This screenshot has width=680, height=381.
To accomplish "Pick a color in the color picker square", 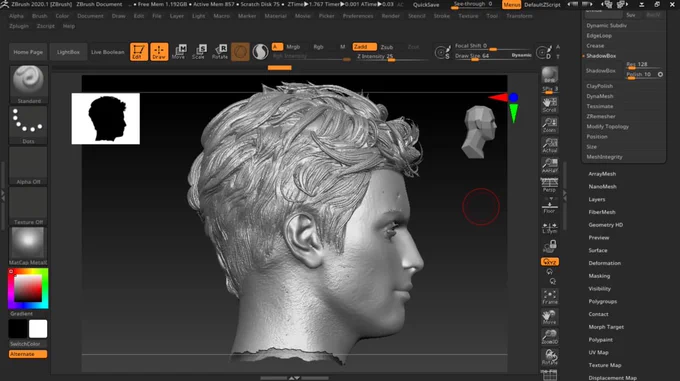I will 28,288.
